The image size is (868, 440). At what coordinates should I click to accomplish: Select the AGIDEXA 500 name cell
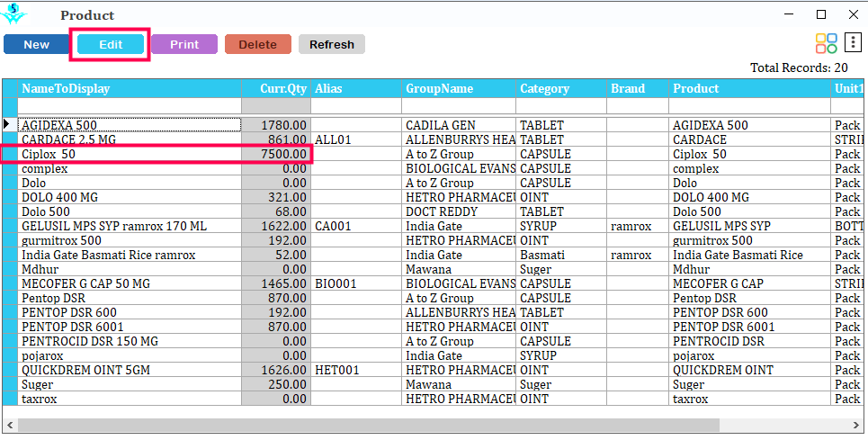click(130, 125)
